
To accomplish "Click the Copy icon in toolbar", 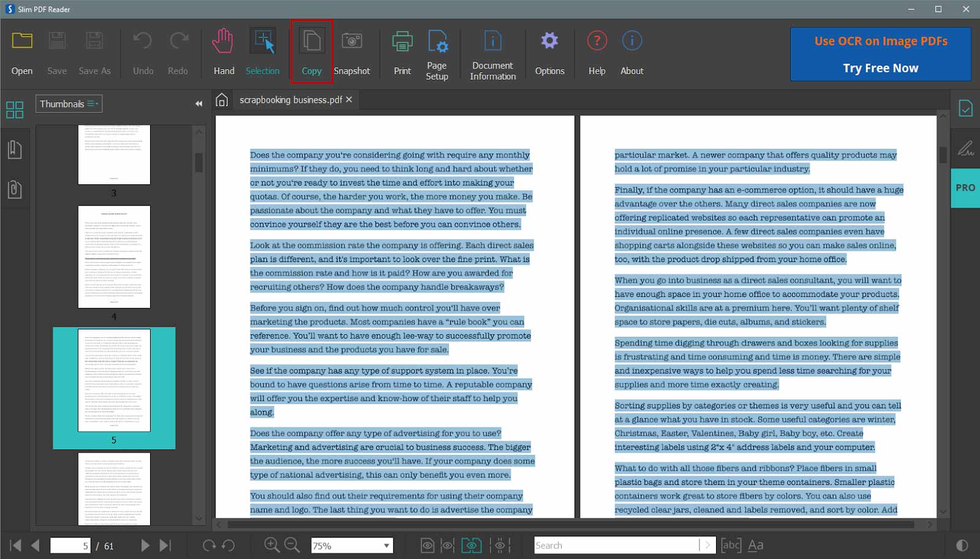I will coord(312,53).
